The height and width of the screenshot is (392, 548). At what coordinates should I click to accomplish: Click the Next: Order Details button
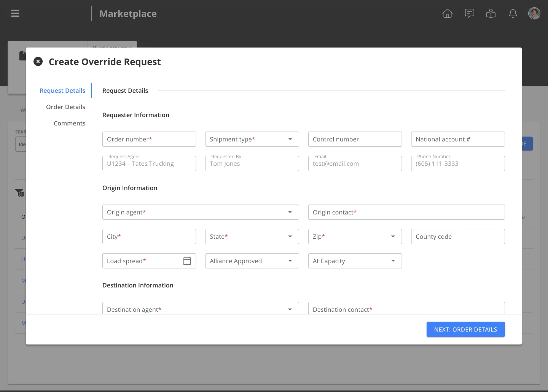click(466, 329)
